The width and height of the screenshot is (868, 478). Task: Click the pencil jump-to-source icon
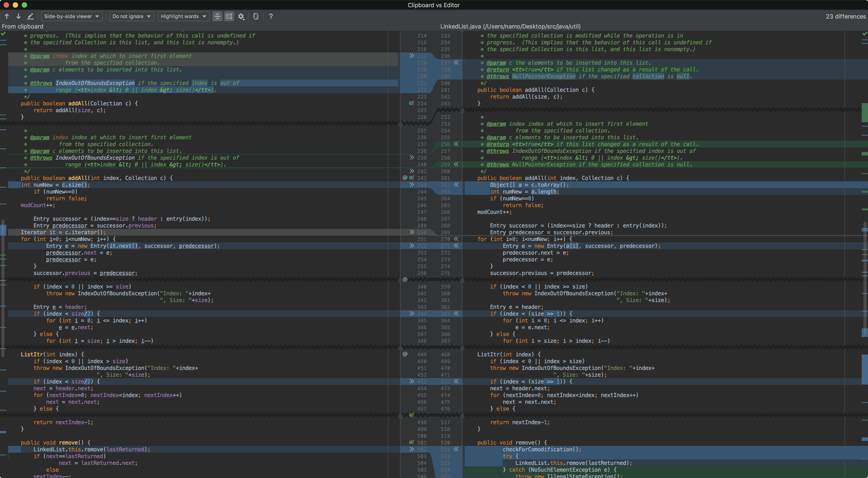[30, 16]
